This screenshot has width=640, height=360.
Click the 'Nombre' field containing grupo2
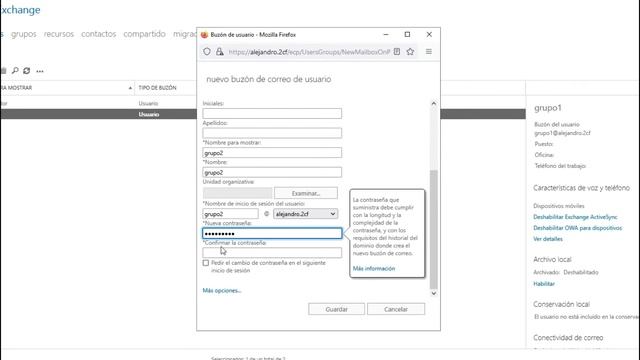pyautogui.click(x=272, y=172)
